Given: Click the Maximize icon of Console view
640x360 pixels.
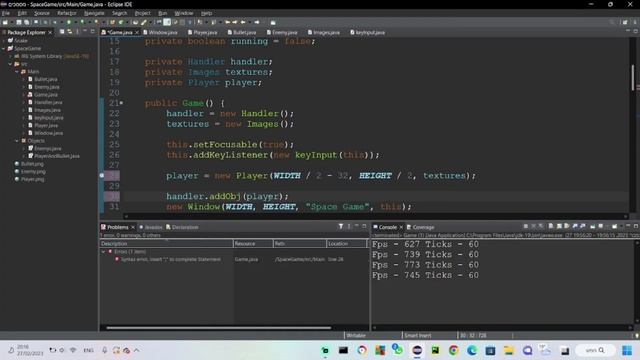Looking at the screenshot, I should point(636,226).
